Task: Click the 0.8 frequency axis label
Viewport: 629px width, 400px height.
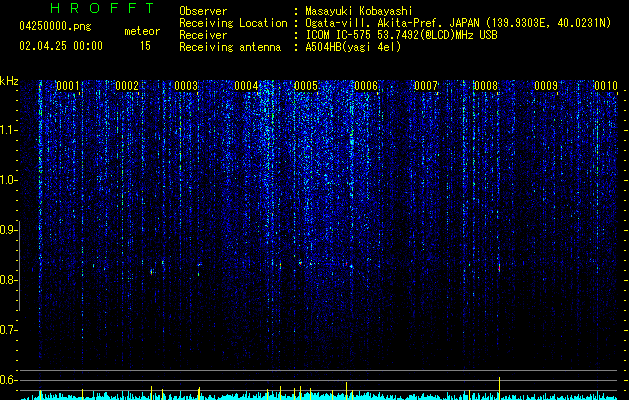Action: point(8,280)
